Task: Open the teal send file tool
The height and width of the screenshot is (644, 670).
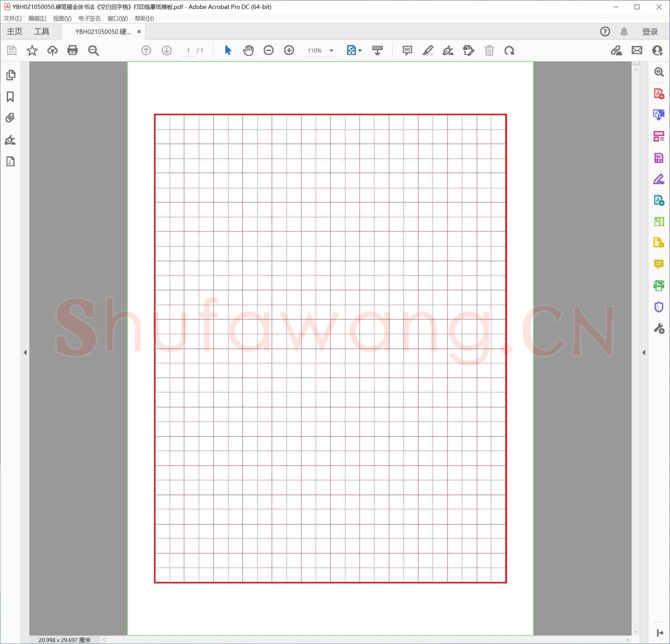Action: tap(659, 201)
